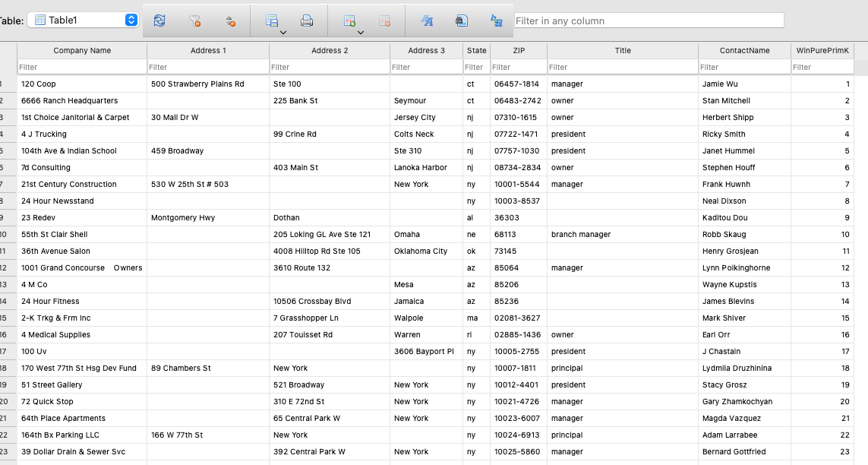868x465 pixels.
Task: Open find in table binoculars icon
Action: point(462,21)
